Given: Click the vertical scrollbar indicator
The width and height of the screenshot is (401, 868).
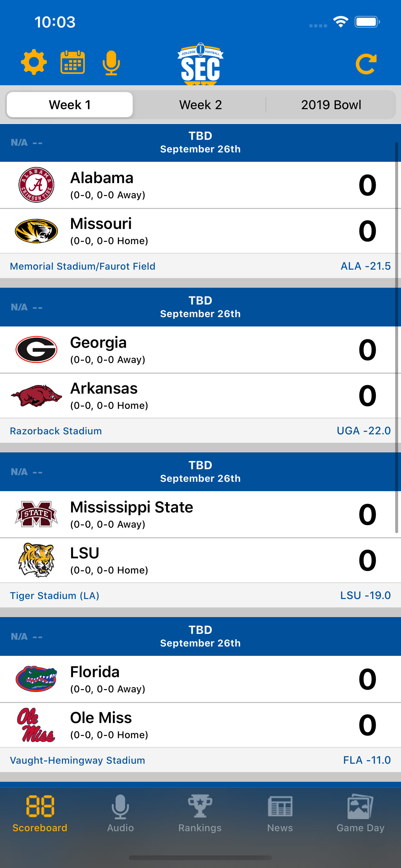Looking at the screenshot, I should tap(396, 338).
